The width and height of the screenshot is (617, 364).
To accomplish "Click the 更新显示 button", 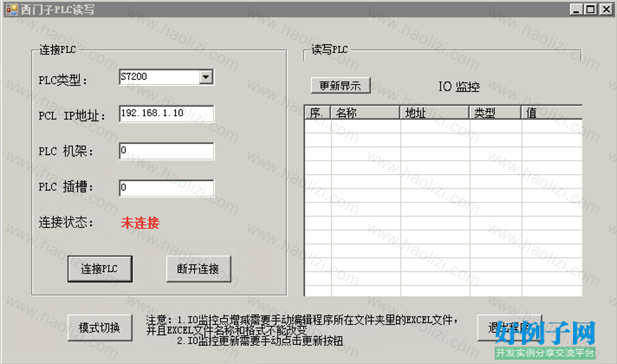I will [341, 85].
